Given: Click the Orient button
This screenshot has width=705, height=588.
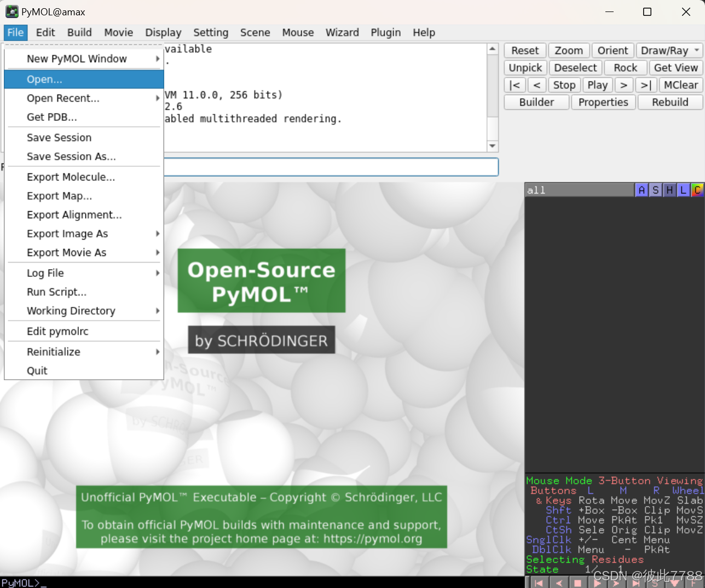Looking at the screenshot, I should pyautogui.click(x=612, y=50).
